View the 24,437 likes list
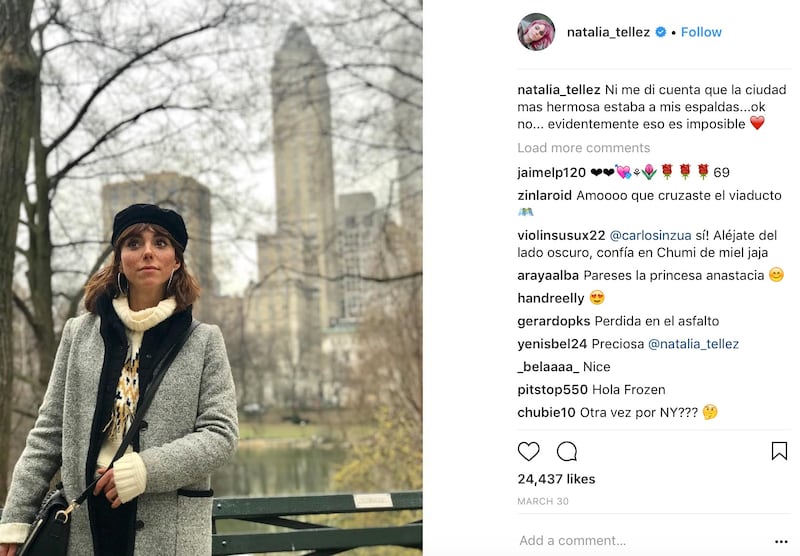Image resolution: width=800 pixels, height=556 pixels. click(x=556, y=479)
